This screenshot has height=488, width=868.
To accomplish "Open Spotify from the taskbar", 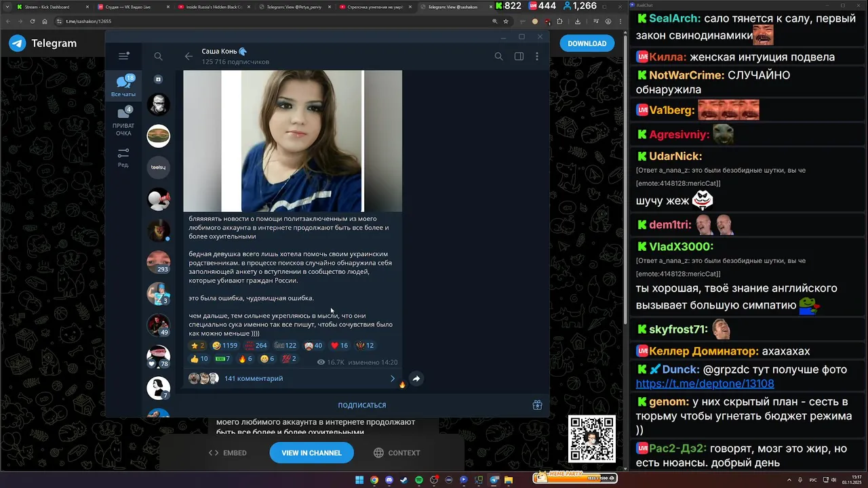I will coord(419,480).
